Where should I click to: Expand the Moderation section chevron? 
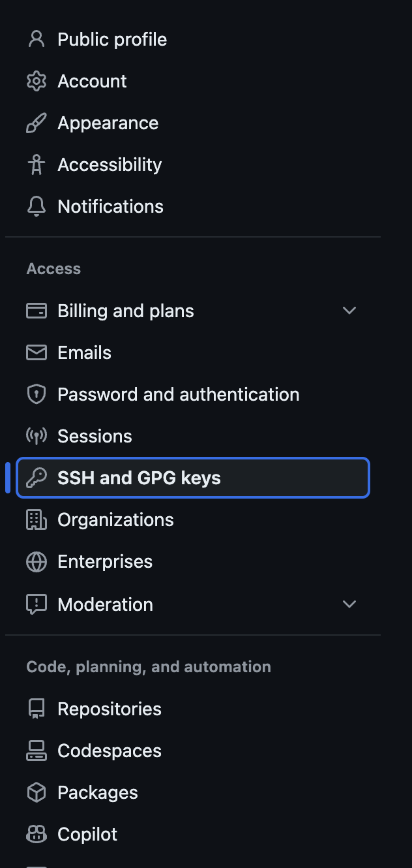pos(349,604)
